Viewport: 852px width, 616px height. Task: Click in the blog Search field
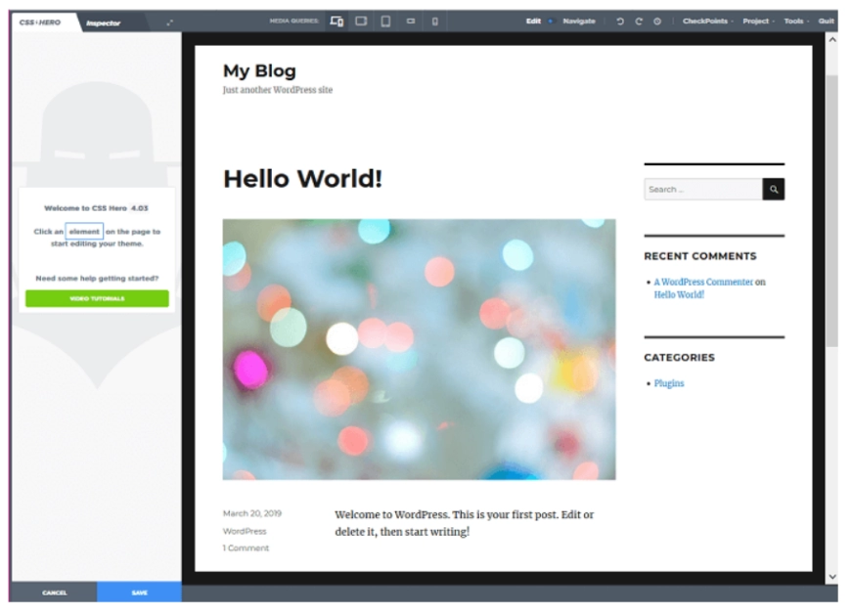point(702,190)
